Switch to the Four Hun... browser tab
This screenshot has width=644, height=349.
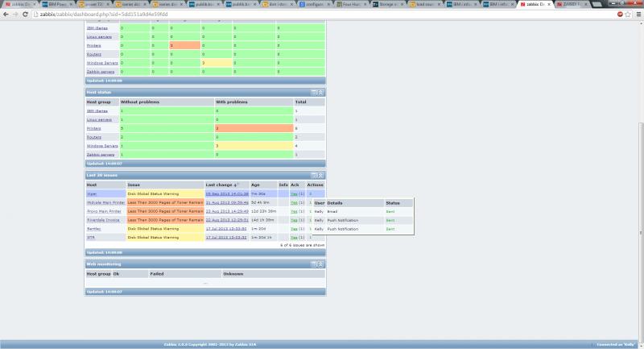pyautogui.click(x=350, y=4)
